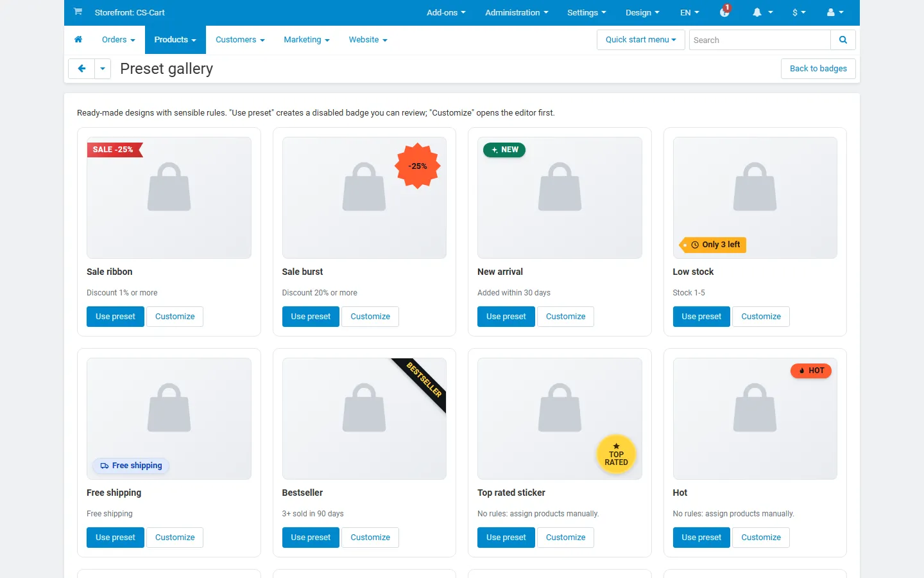Customize the Bestseller preset
924x578 pixels.
pyautogui.click(x=370, y=538)
